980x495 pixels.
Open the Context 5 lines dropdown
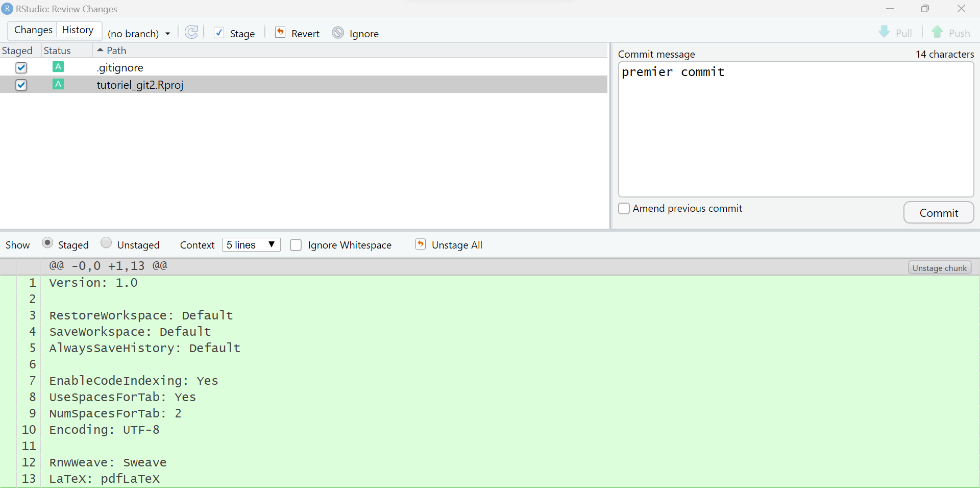251,245
